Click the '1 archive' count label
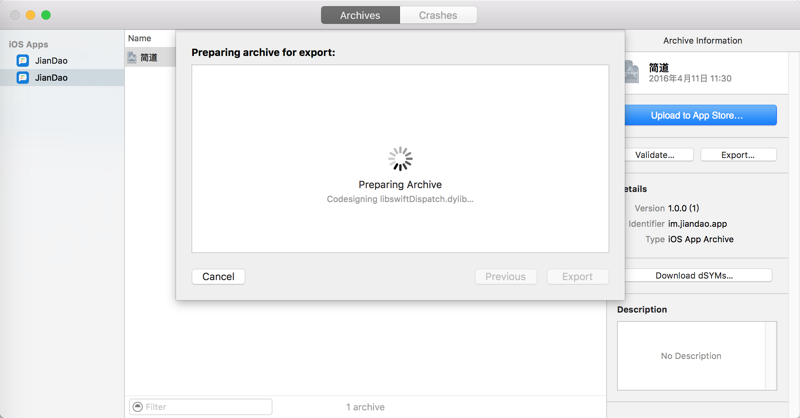The width and height of the screenshot is (800, 418). [365, 407]
